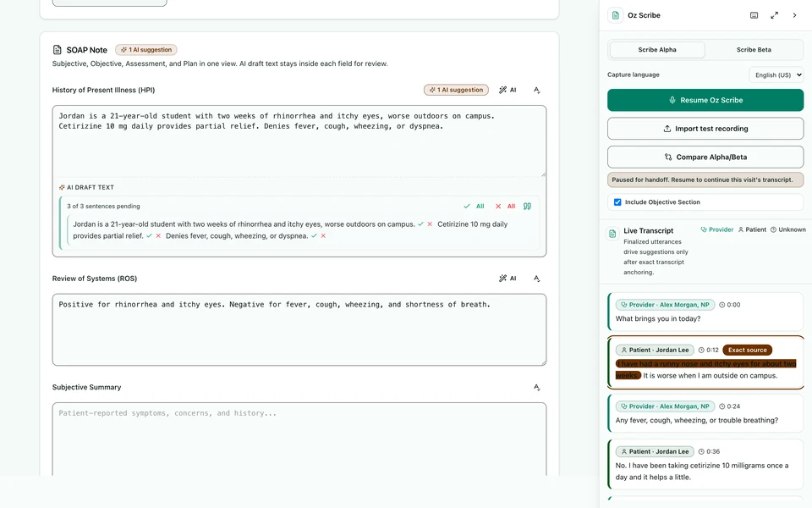Reject the 'provides partial relief' sentence
Image resolution: width=812 pixels, height=508 pixels.
point(158,236)
